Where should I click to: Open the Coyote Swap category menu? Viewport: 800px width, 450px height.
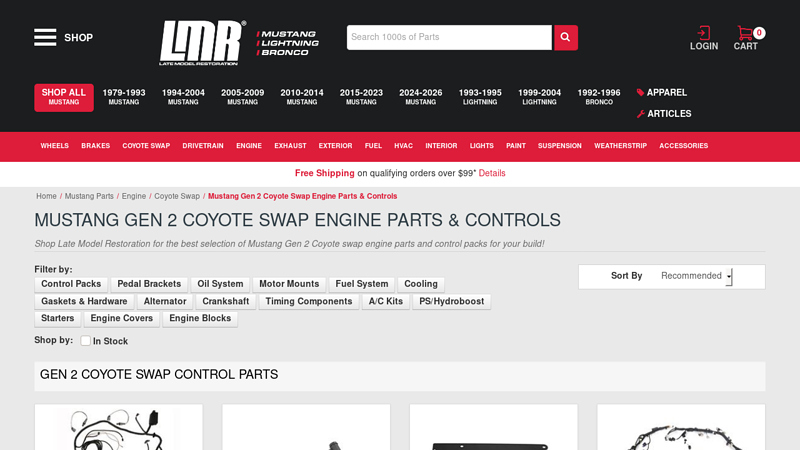[146, 146]
